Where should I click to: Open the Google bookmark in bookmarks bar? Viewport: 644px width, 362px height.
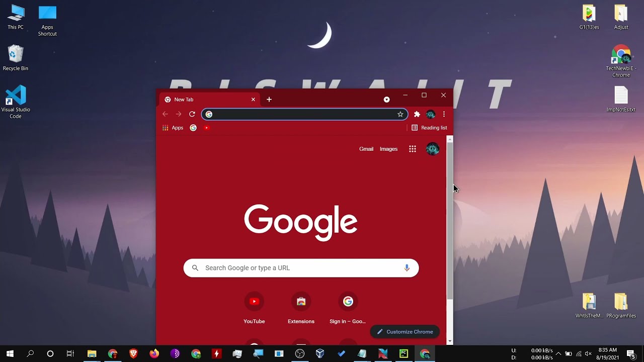(x=193, y=128)
